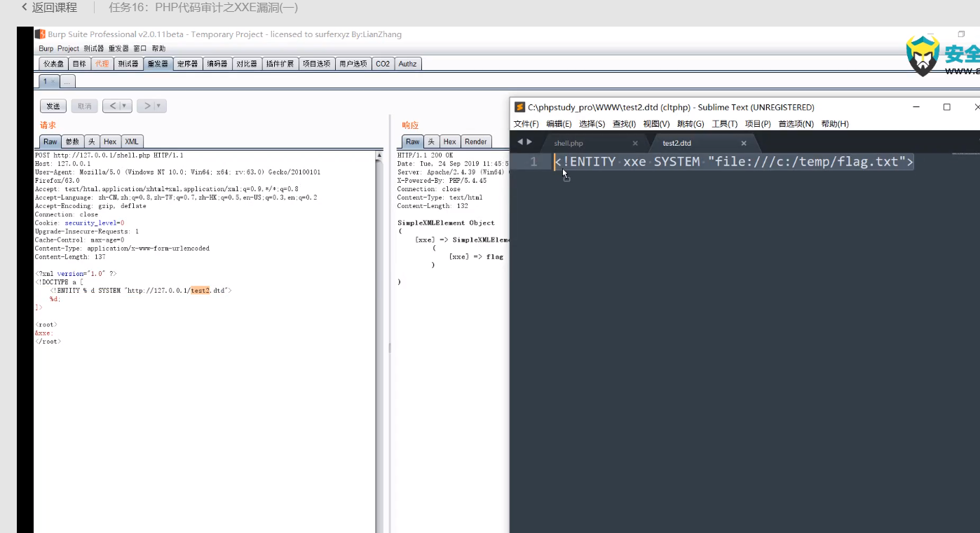Switch to the 代理 tab
The width and height of the screenshot is (980, 533).
point(102,64)
